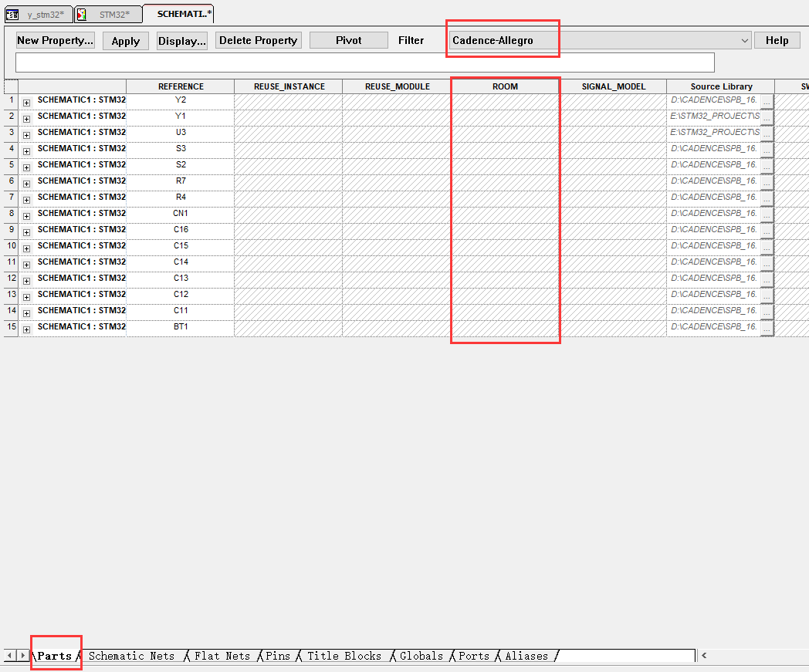Click the y_stm32 project tab icon

pyautogui.click(x=12, y=15)
